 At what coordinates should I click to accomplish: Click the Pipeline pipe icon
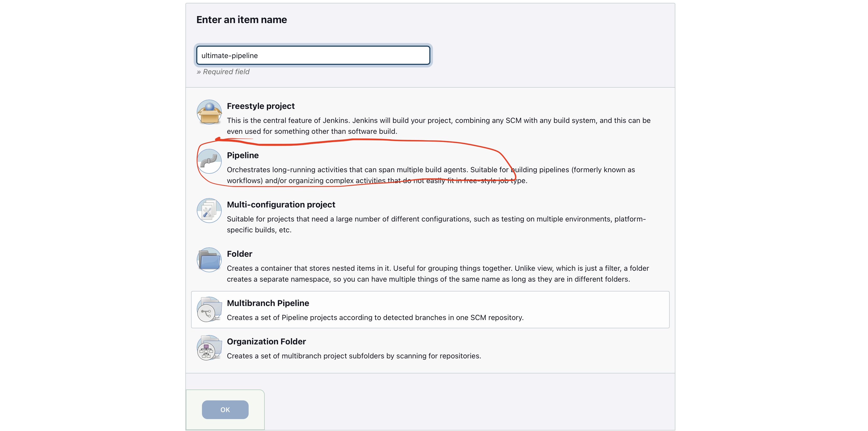click(209, 161)
